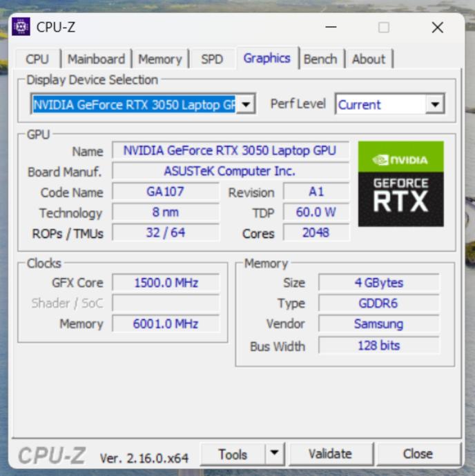Expand the Display Device Selection dropdown arrow
This screenshot has height=476, width=475.
(x=246, y=104)
